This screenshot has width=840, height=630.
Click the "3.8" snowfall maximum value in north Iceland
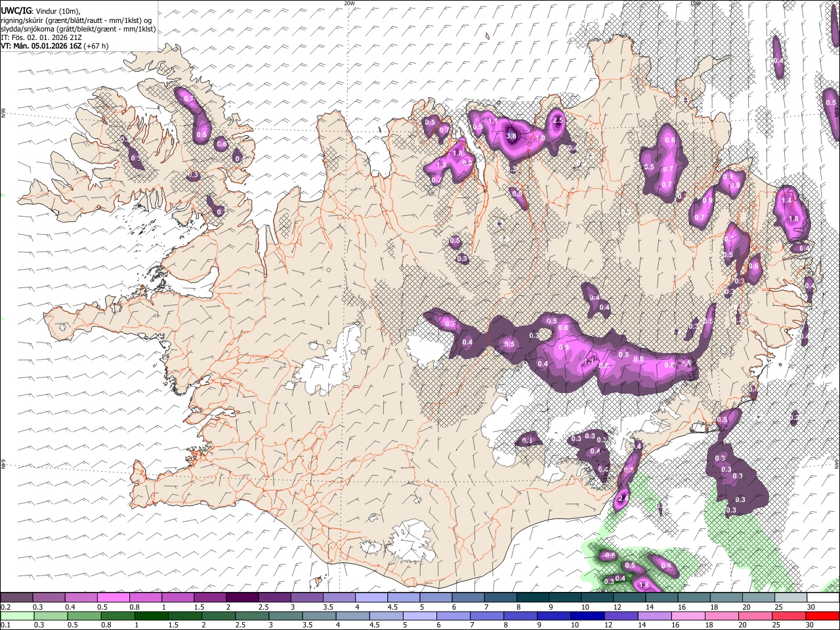(x=512, y=136)
